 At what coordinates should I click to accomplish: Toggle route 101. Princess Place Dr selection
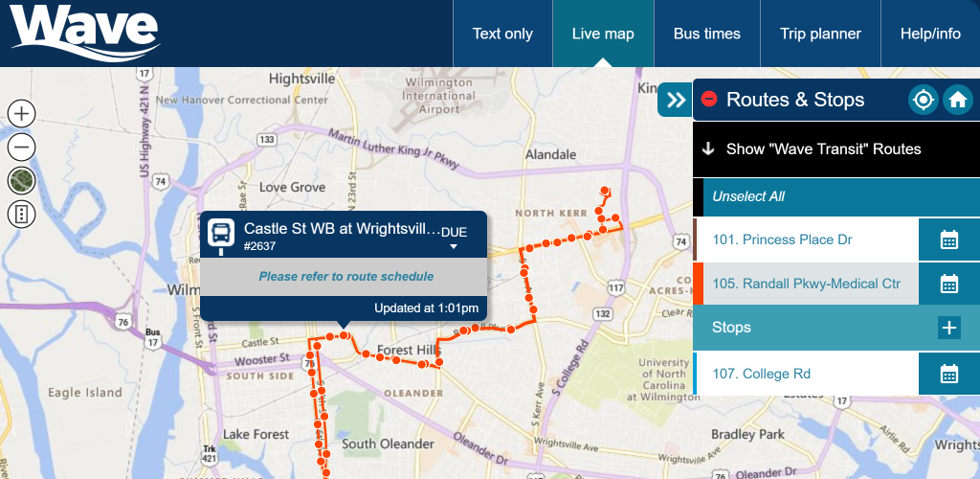pyautogui.click(x=782, y=239)
